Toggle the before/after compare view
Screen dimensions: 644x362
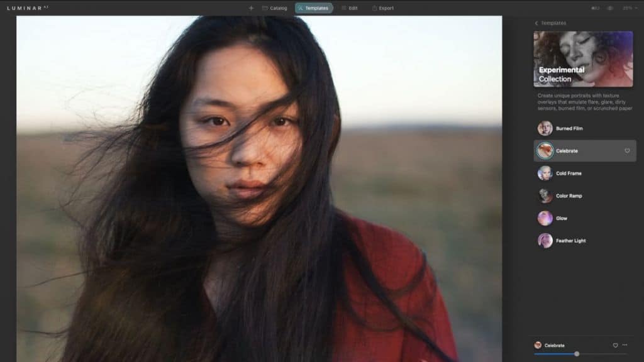click(x=595, y=8)
